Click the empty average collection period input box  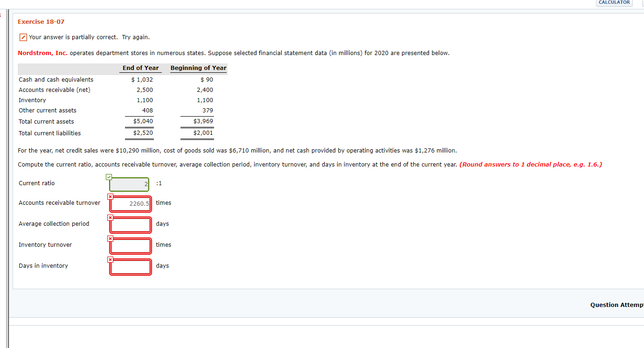tap(130, 225)
